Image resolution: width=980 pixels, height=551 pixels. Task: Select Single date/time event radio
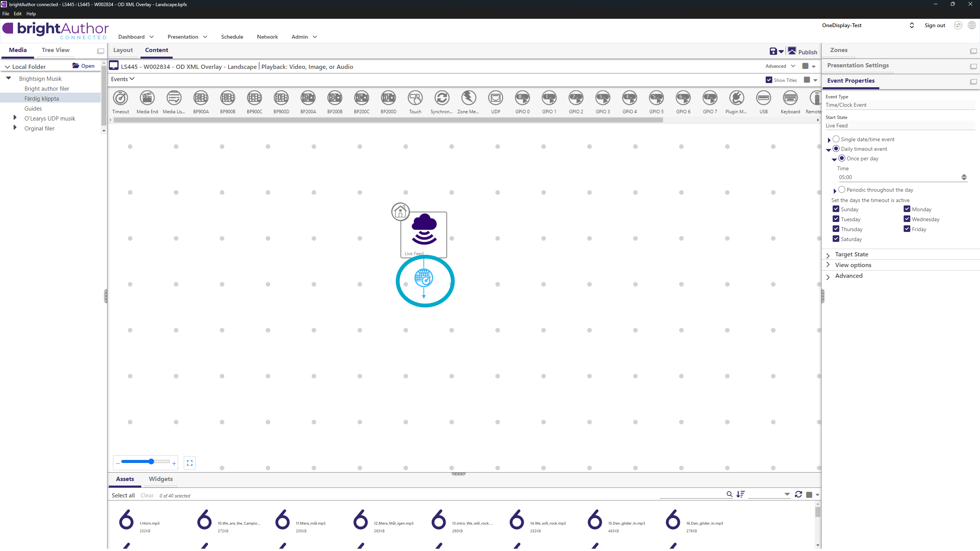tap(836, 139)
